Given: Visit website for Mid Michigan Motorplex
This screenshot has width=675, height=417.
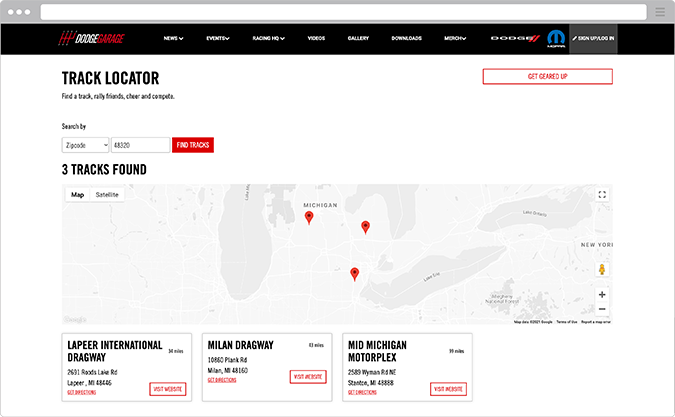Looking at the screenshot, I should click(x=448, y=389).
